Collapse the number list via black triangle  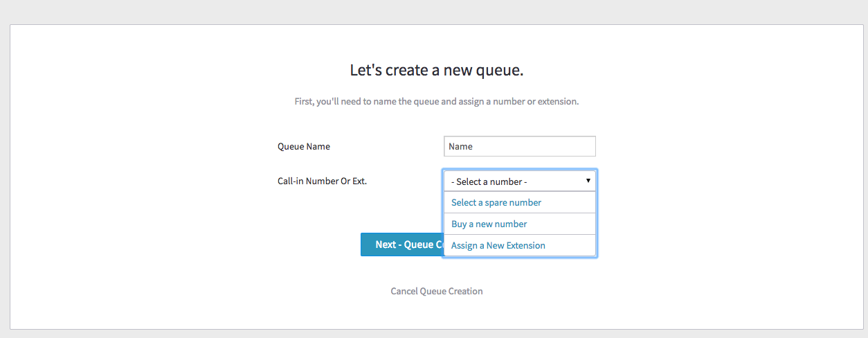point(588,180)
